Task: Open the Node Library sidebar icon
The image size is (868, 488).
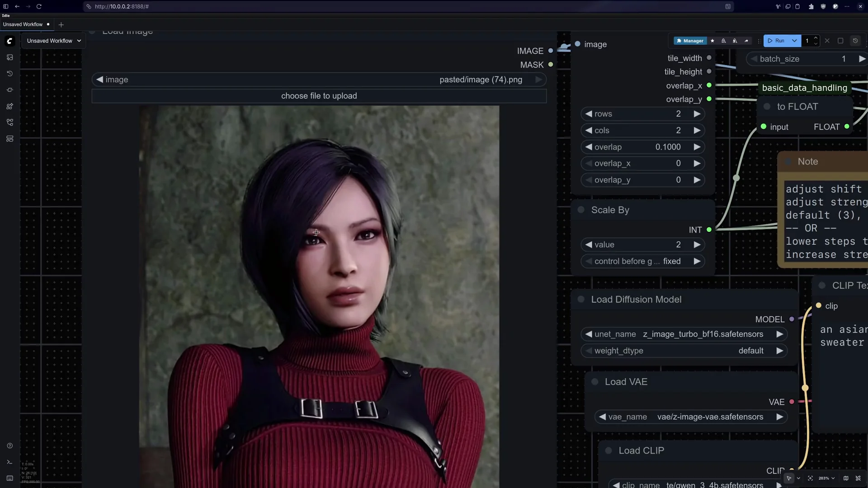Action: click(9, 106)
